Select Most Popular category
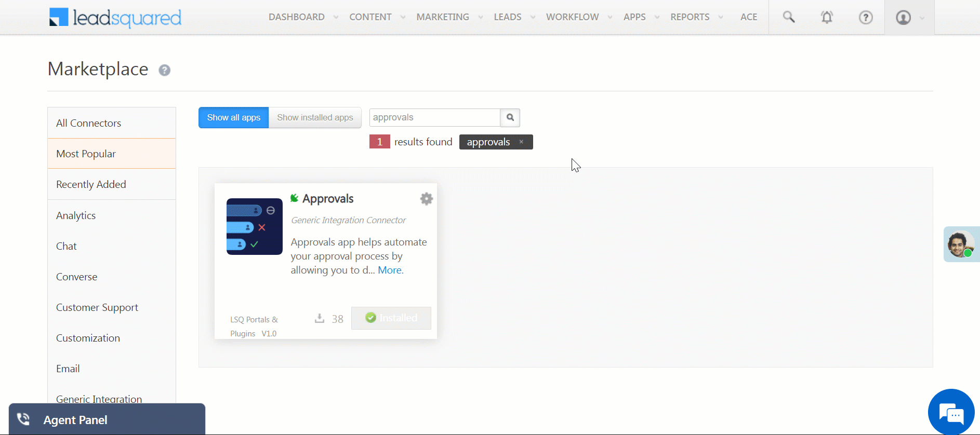The image size is (980, 435). (112, 154)
